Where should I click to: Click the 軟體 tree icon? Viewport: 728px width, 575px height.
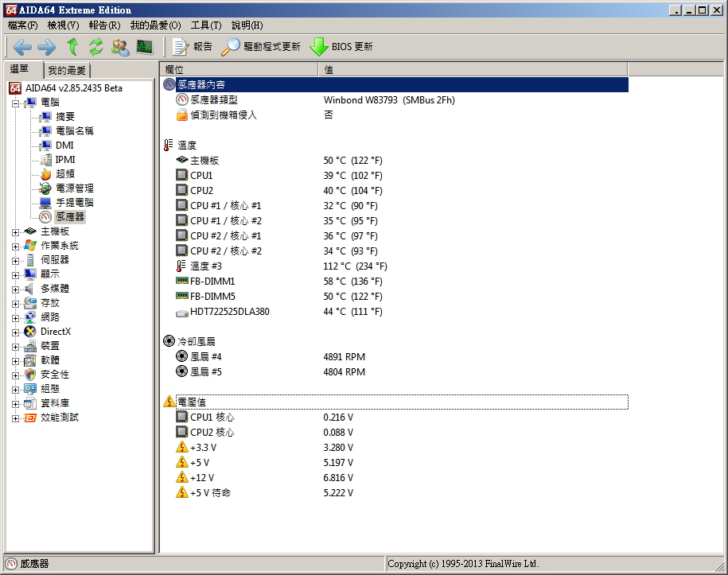(30, 360)
